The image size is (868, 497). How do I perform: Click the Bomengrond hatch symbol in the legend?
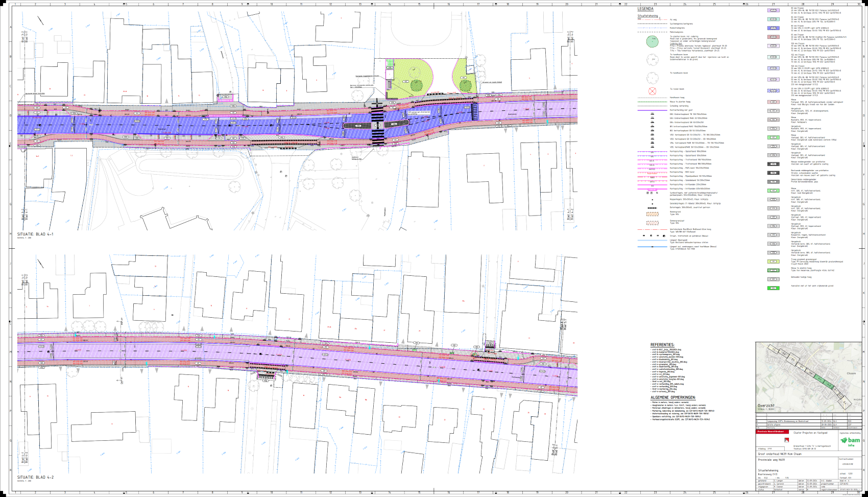[x=652, y=215]
